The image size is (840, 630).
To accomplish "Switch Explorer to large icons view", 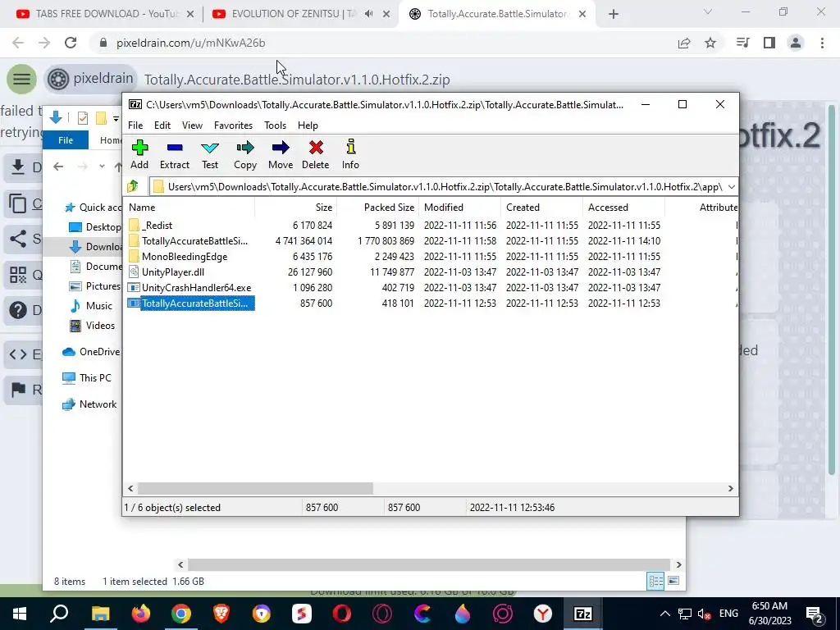I will click(x=674, y=582).
